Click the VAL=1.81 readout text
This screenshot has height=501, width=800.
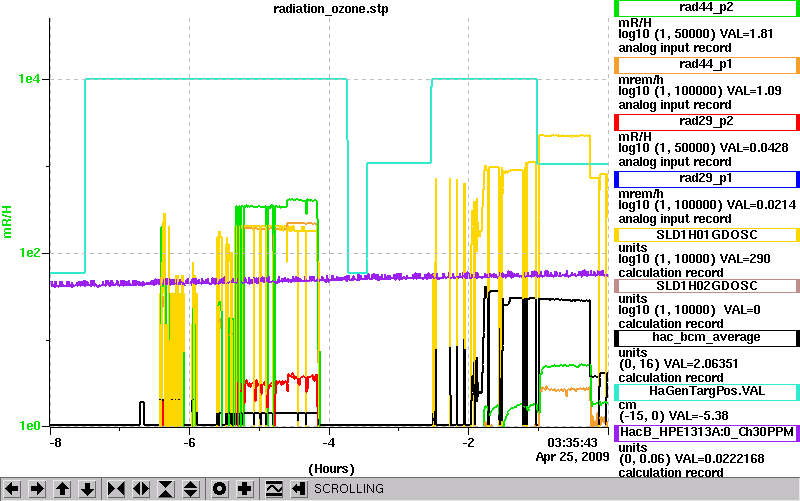coord(746,34)
